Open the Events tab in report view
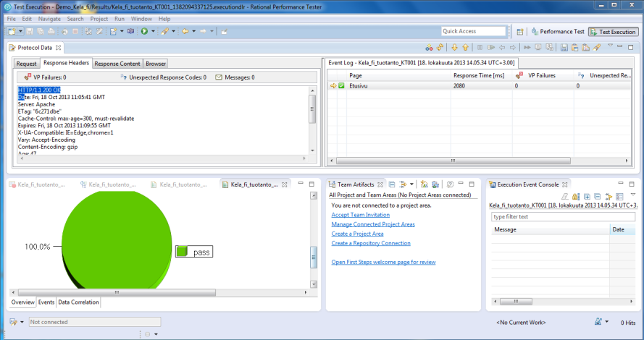 pos(46,302)
